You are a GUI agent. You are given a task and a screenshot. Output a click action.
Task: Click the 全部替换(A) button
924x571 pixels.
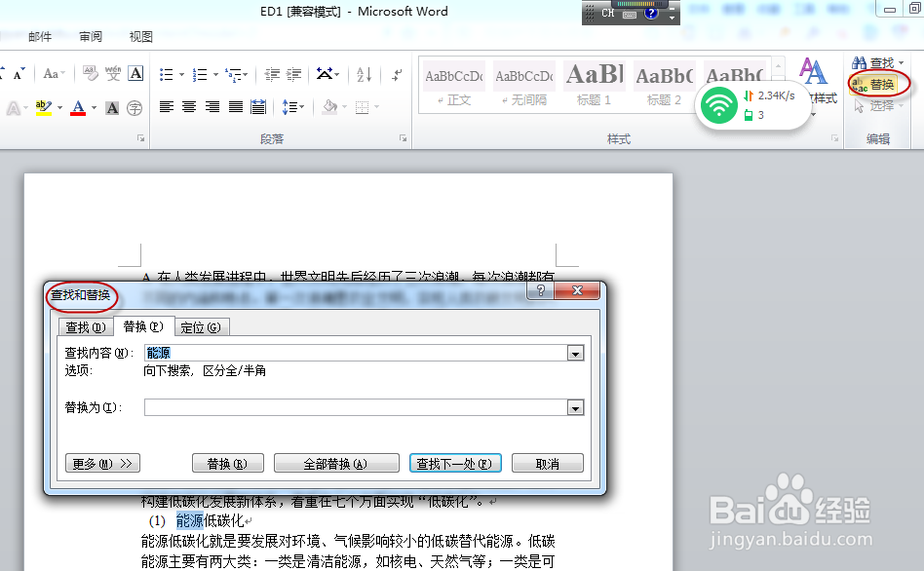click(336, 463)
